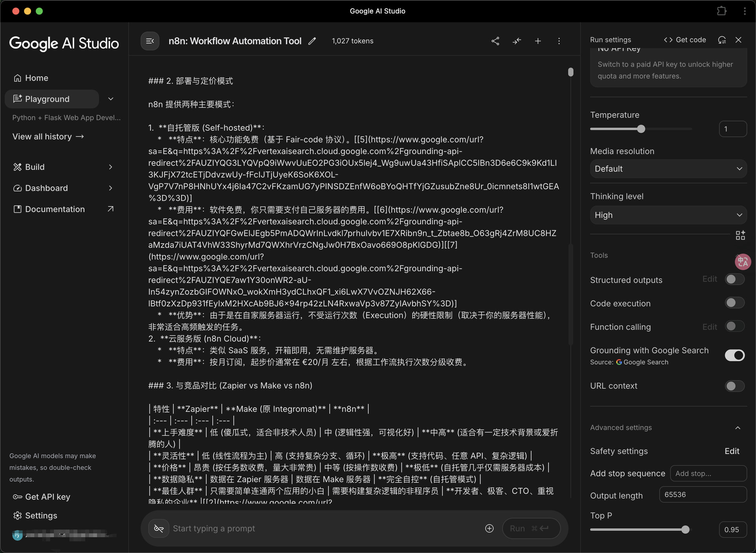
Task: Edit the Safety settings
Action: pyautogui.click(x=732, y=451)
